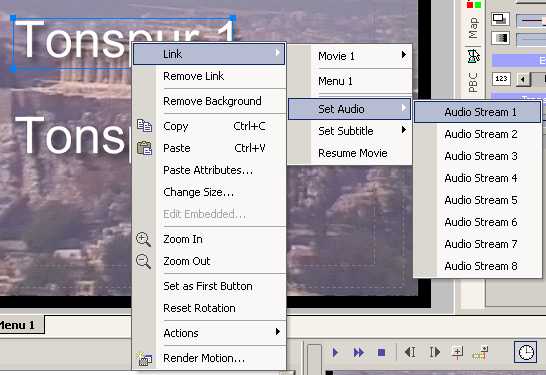Click the drop shadow icon in the properties panel
The width and height of the screenshot is (546, 375).
coord(500,19)
